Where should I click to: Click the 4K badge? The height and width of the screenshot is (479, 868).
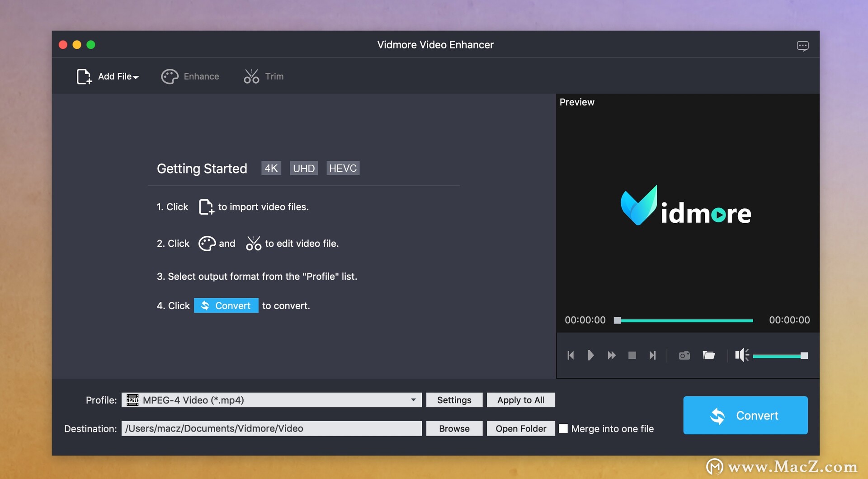pos(271,168)
